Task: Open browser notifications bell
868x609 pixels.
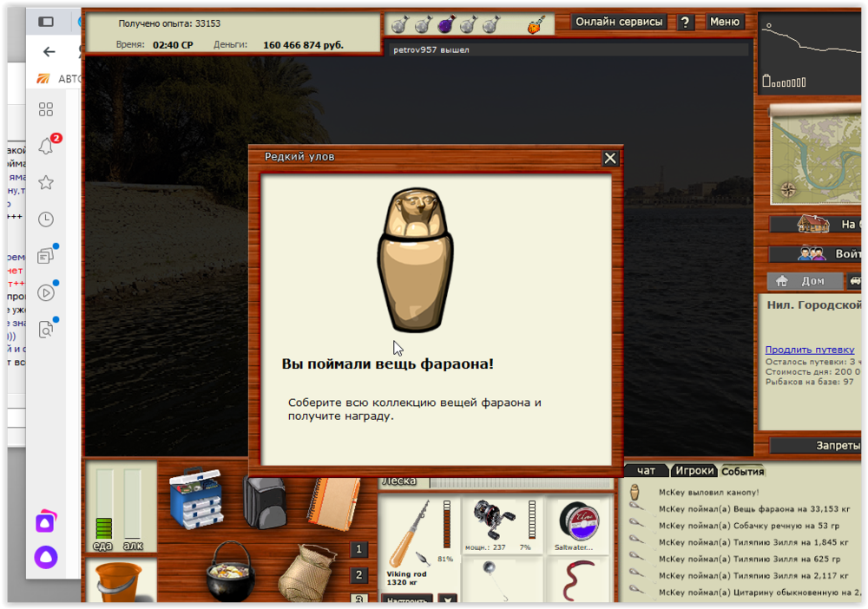Action: pos(46,146)
